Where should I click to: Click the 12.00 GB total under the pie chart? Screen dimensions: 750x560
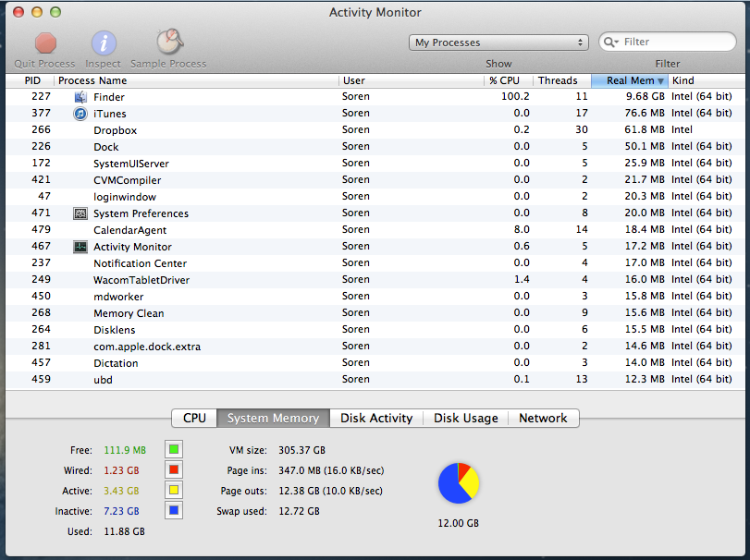pyautogui.click(x=458, y=523)
